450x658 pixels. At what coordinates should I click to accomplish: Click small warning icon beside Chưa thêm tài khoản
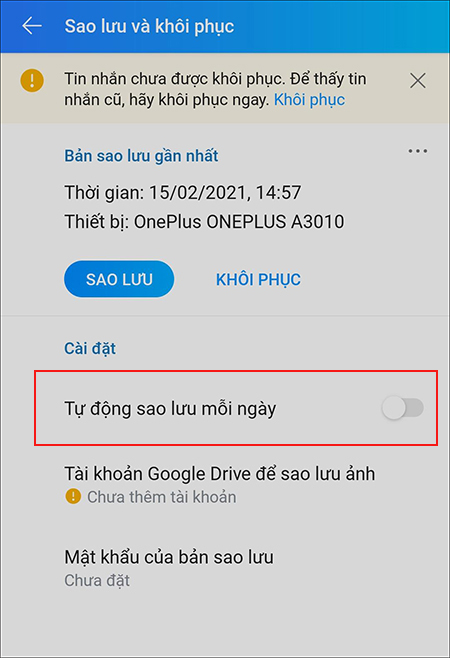point(73,496)
